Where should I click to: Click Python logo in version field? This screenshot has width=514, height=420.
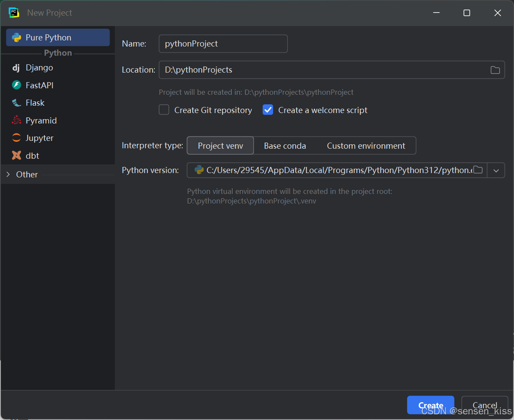tap(199, 170)
